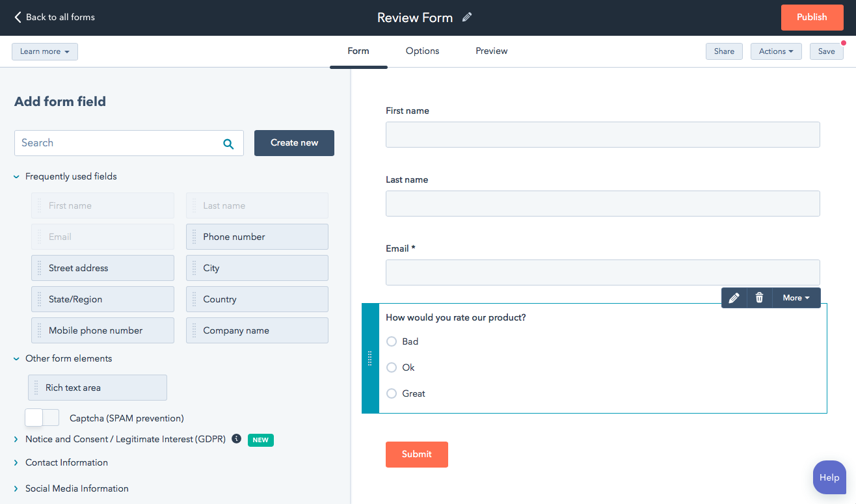Select the "Great" rating radio button
856x504 pixels.
point(392,393)
